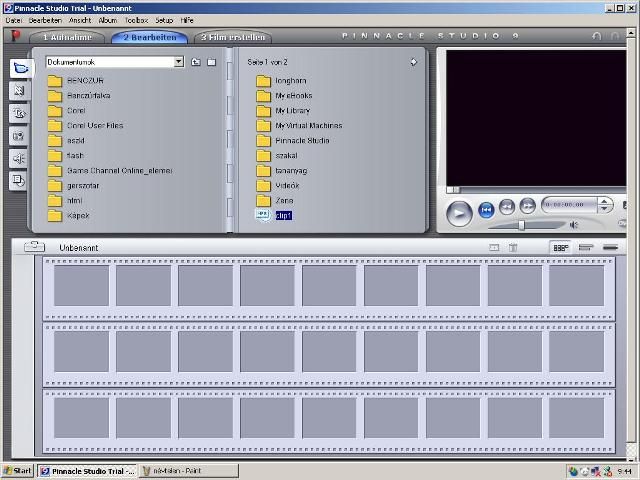Click the parent folder (up) icon
Viewport: 640px width, 480px height.
coord(196,62)
